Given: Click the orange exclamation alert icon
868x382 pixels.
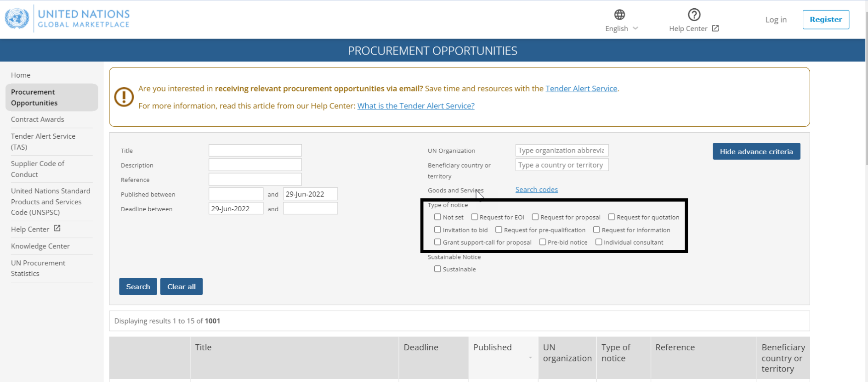Looking at the screenshot, I should (x=124, y=97).
